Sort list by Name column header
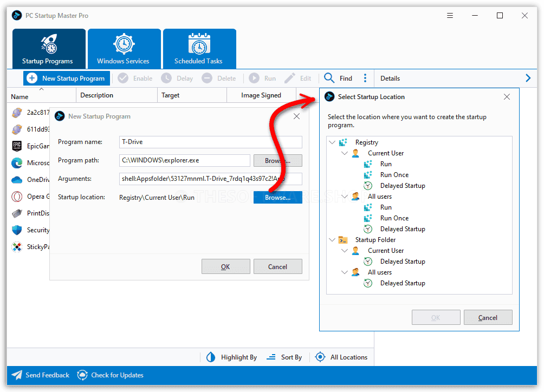544x392 pixels. pos(41,96)
